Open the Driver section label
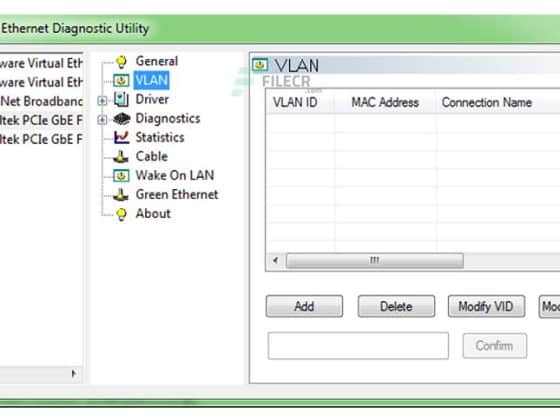Screen dimensions: 560x420 152,99
